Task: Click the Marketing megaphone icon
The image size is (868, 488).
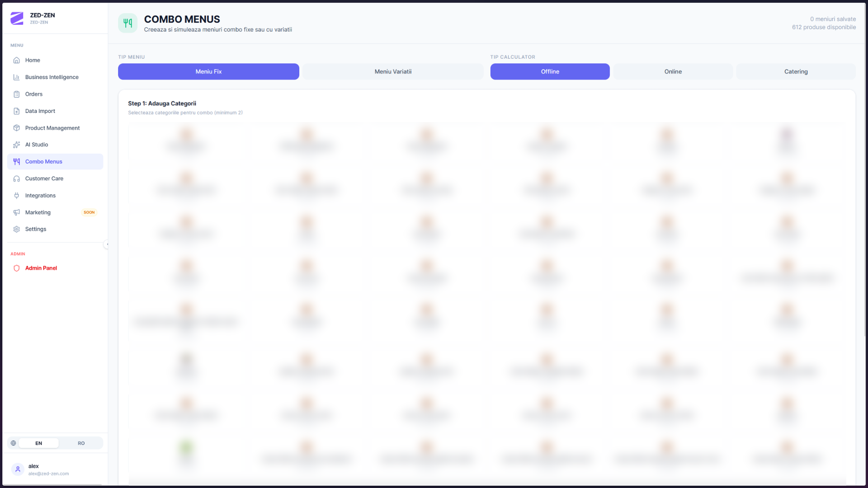Action: [x=17, y=212]
